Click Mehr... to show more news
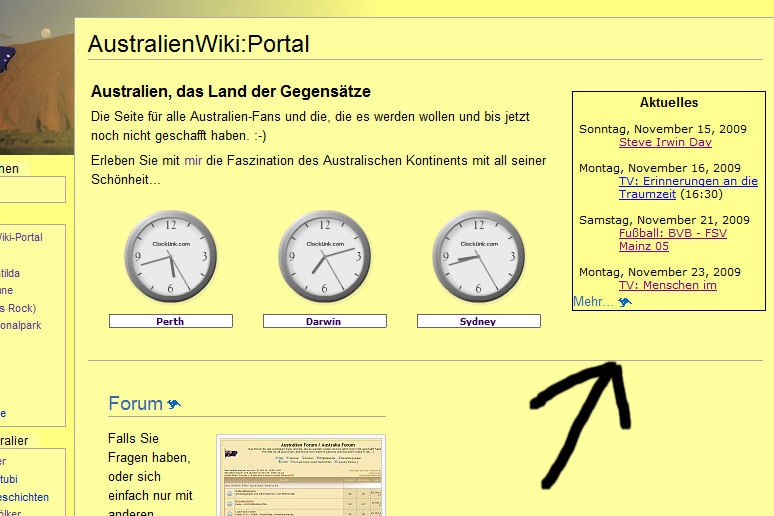The height and width of the screenshot is (516, 774). pyautogui.click(x=593, y=301)
